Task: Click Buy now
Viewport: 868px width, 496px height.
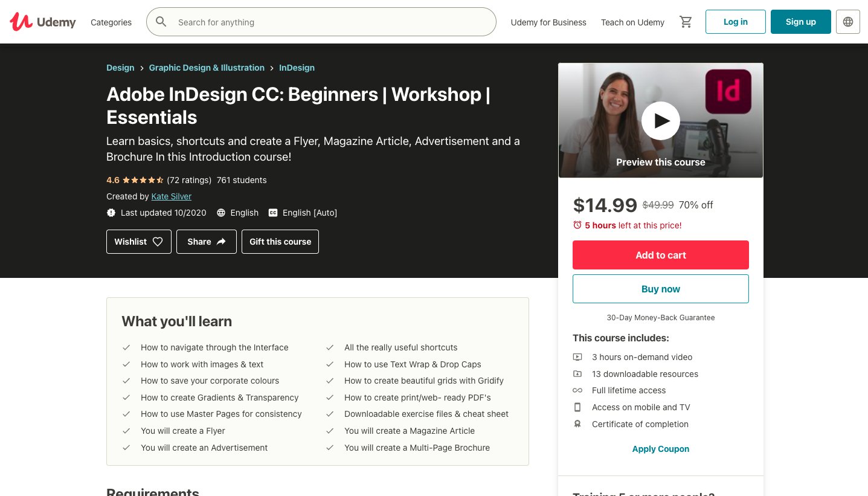Action: coord(661,289)
